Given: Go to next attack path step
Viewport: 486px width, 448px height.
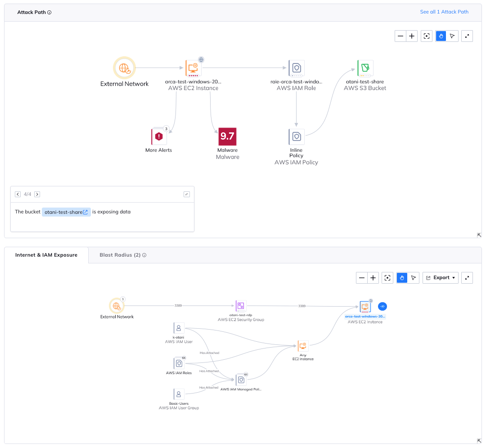Looking at the screenshot, I should (x=37, y=194).
